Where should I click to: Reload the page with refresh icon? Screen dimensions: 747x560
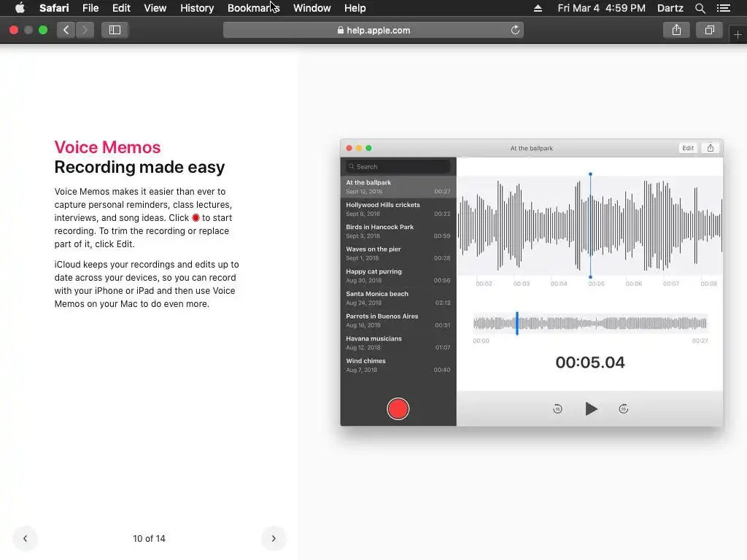pos(515,30)
